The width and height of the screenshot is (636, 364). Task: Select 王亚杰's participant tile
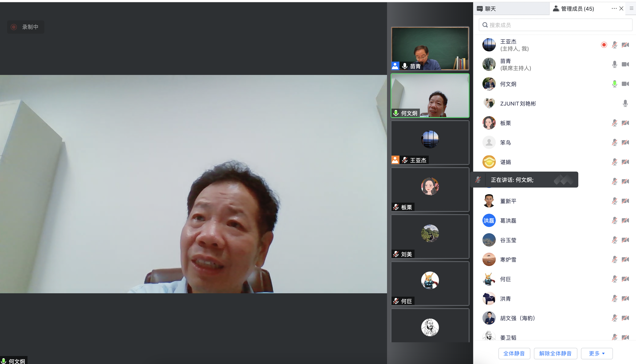pos(430,143)
